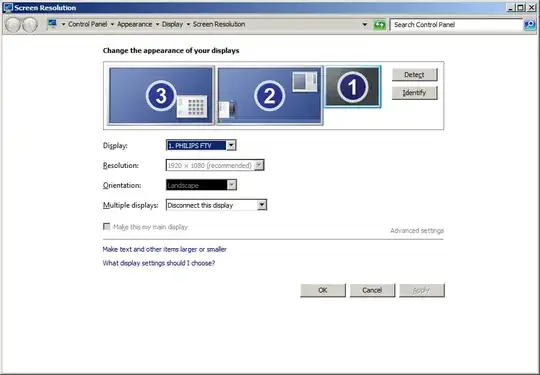The width and height of the screenshot is (540, 375).
Task: Click the Detect button
Action: pyautogui.click(x=415, y=74)
